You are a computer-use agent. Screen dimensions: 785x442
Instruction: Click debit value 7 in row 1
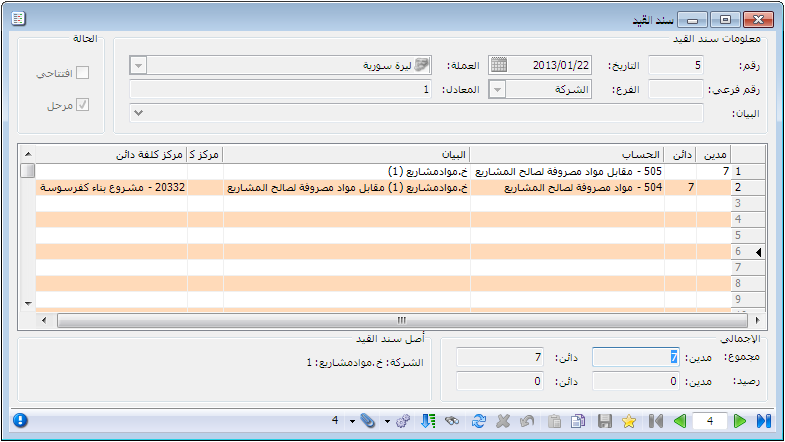pyautogui.click(x=714, y=172)
